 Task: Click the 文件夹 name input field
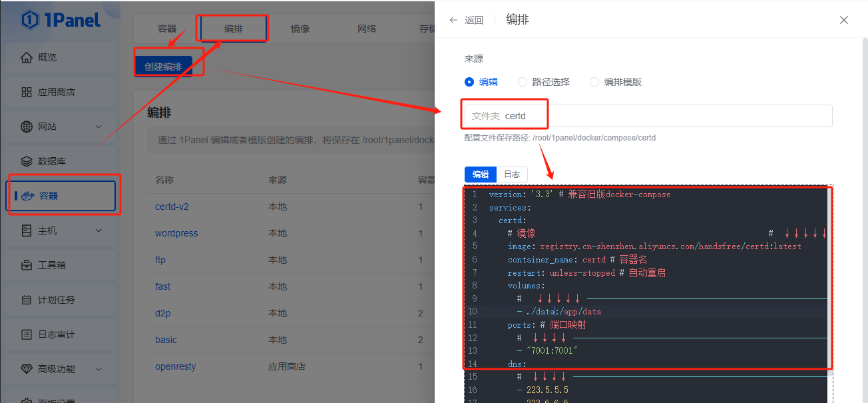point(666,116)
